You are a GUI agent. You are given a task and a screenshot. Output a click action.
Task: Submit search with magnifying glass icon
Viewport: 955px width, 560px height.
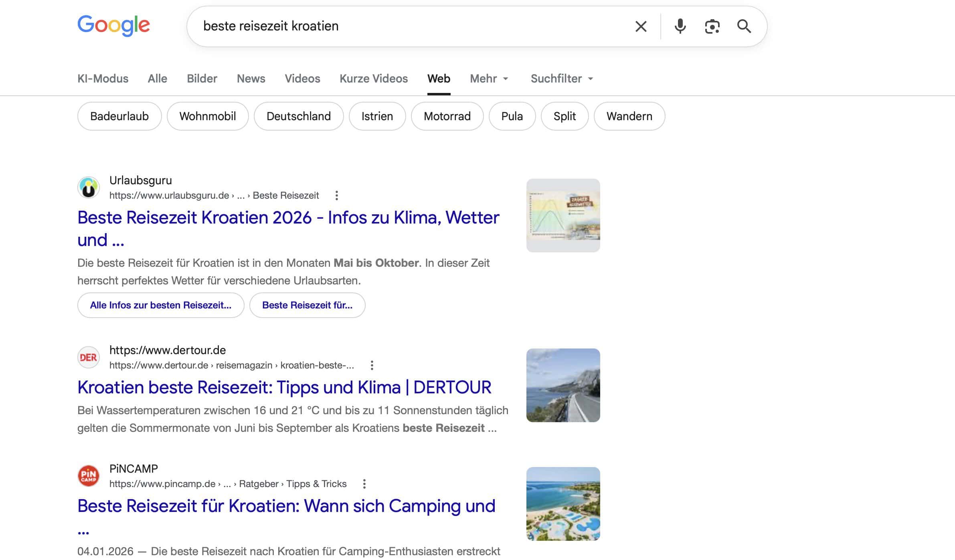click(744, 26)
